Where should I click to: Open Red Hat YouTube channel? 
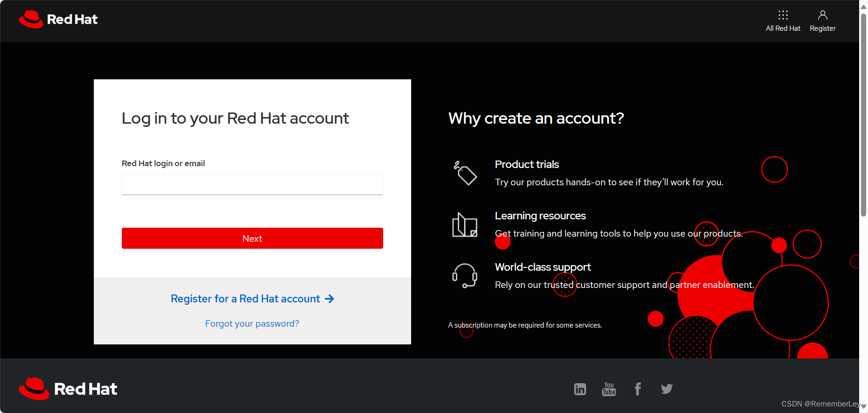(609, 389)
